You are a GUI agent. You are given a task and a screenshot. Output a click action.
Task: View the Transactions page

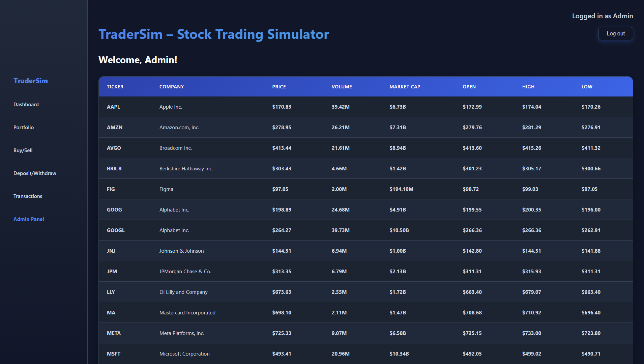[28, 196]
